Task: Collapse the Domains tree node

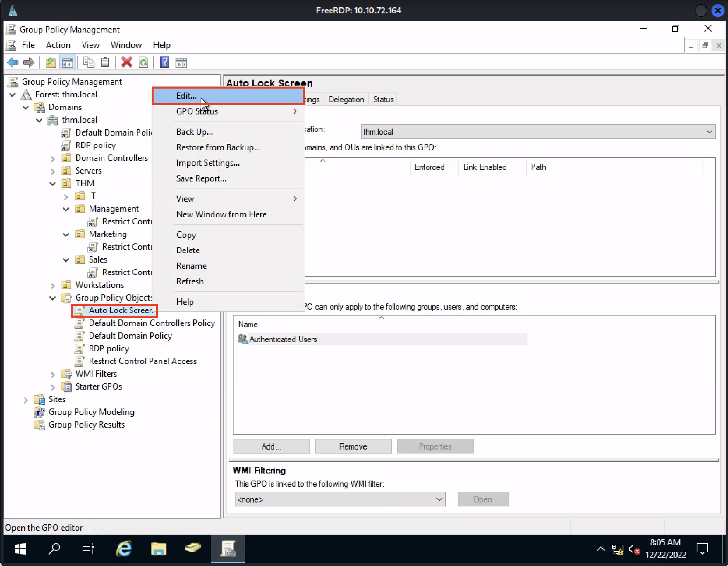Action: tap(26, 107)
